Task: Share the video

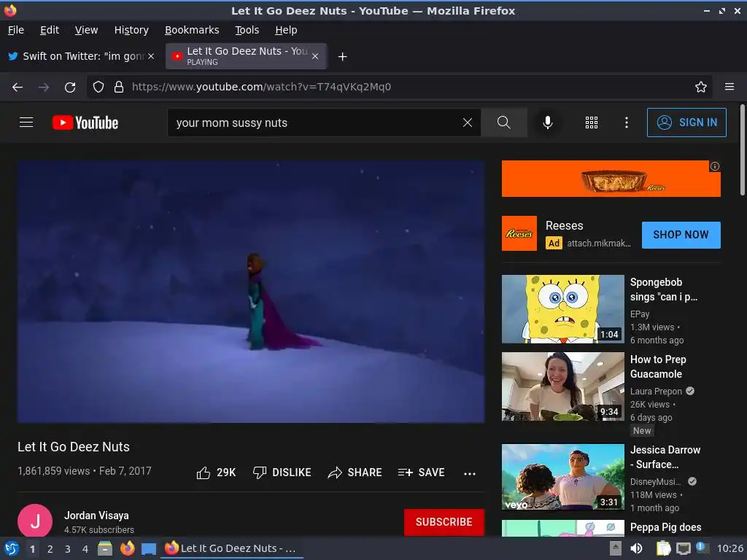Action: pyautogui.click(x=355, y=472)
